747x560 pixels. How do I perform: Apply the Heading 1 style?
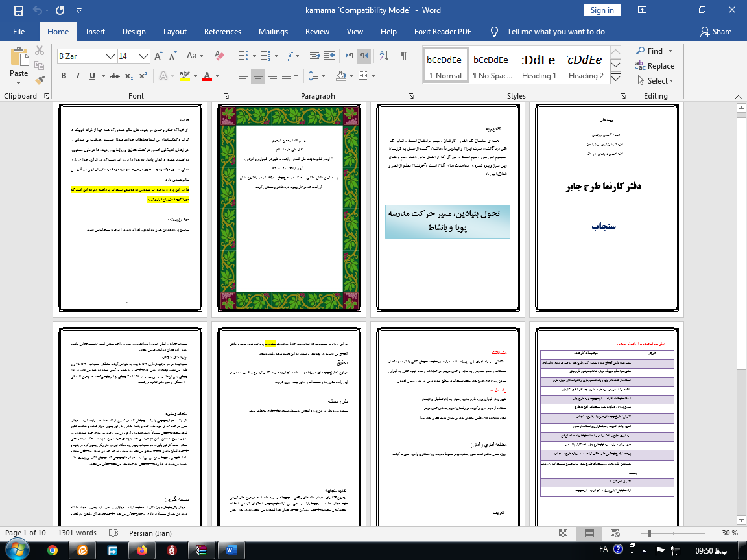pos(539,66)
